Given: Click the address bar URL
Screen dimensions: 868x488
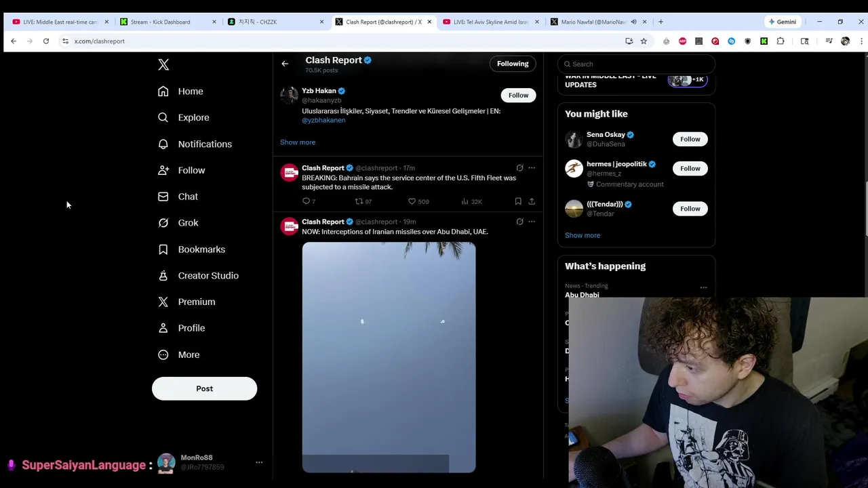Looking at the screenshot, I should coord(100,41).
